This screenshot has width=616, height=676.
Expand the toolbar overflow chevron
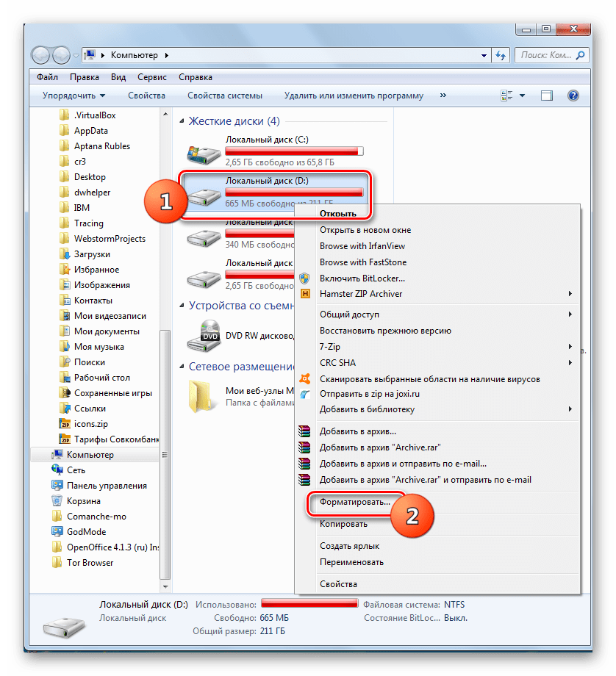442,96
